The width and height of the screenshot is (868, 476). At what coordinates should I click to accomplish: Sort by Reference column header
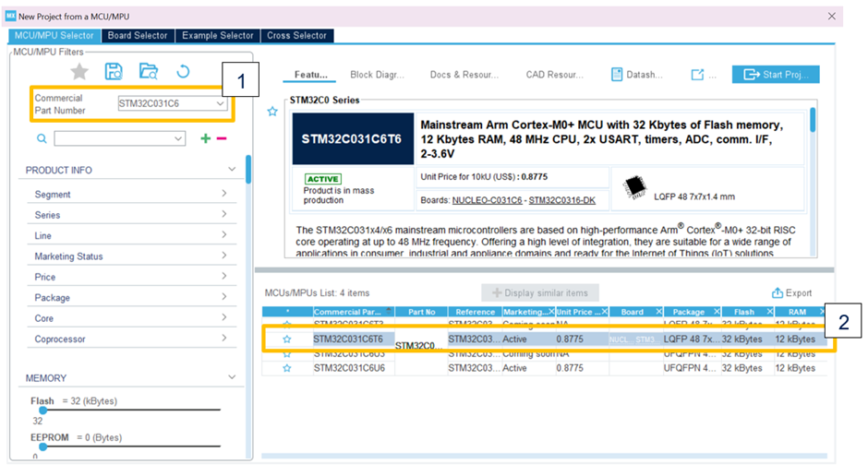(475, 312)
